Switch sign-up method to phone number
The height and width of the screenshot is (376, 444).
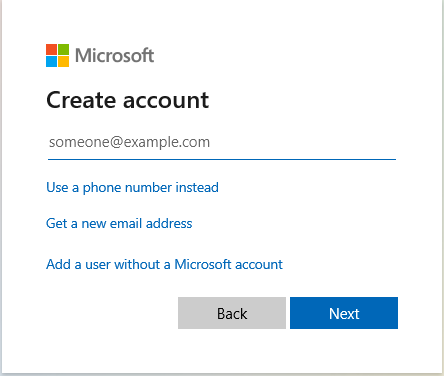coord(132,187)
